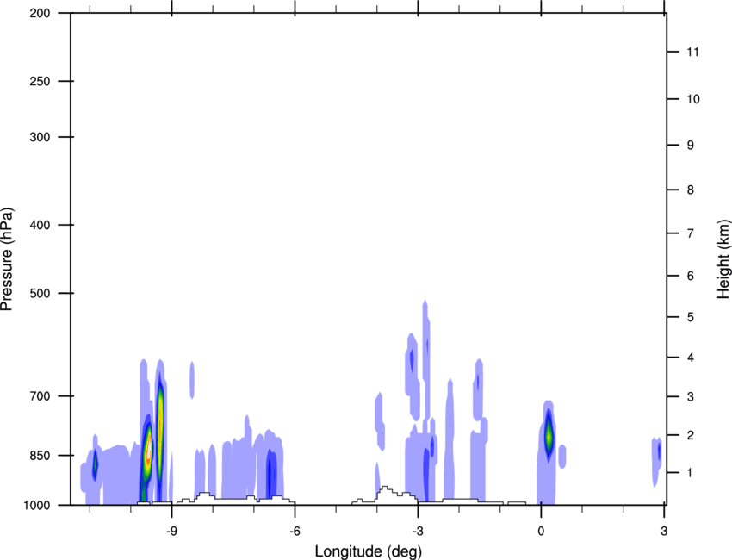This screenshot has height=560, width=732.
Task: Pick the 9 km height label
Action: pyautogui.click(x=691, y=146)
